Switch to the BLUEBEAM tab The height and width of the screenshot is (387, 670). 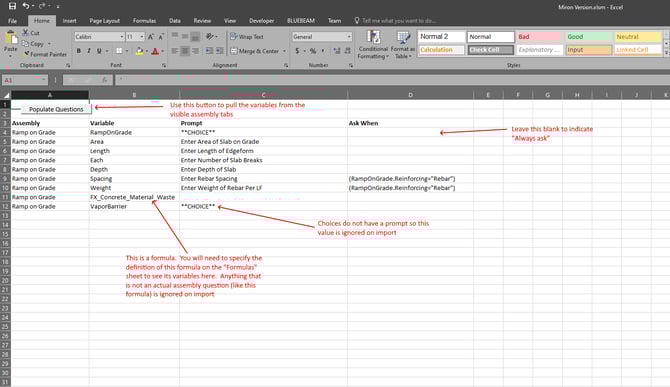click(x=301, y=21)
